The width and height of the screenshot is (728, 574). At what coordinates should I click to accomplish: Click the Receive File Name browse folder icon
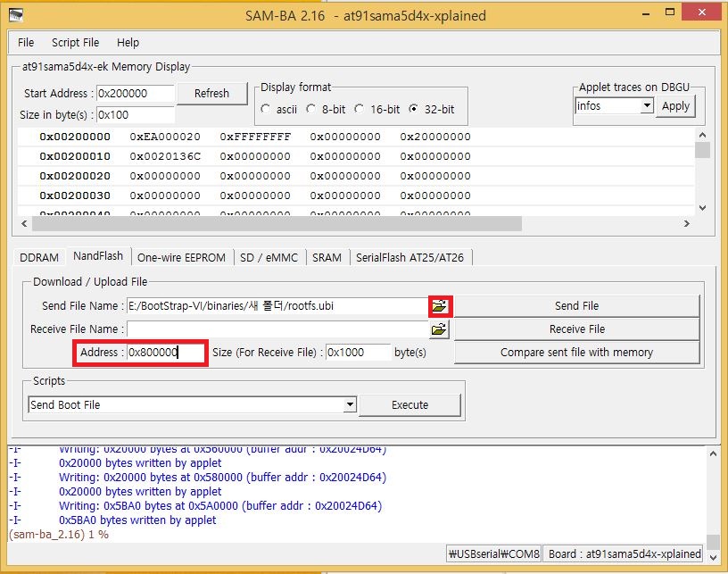(x=439, y=329)
